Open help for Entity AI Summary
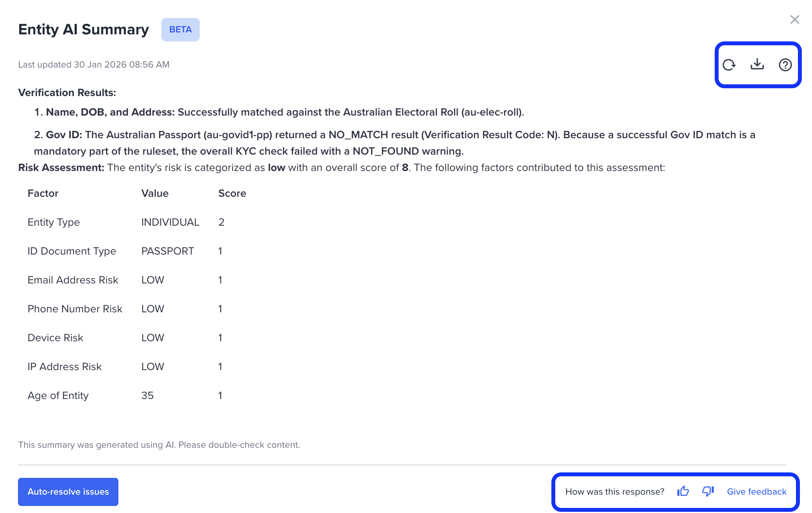Image resolution: width=812 pixels, height=513 pixels. pos(785,65)
